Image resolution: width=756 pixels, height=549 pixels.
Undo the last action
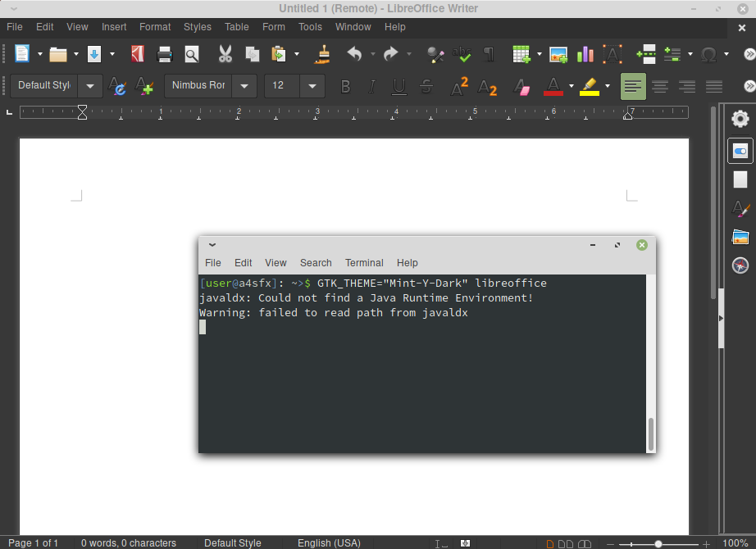354,54
